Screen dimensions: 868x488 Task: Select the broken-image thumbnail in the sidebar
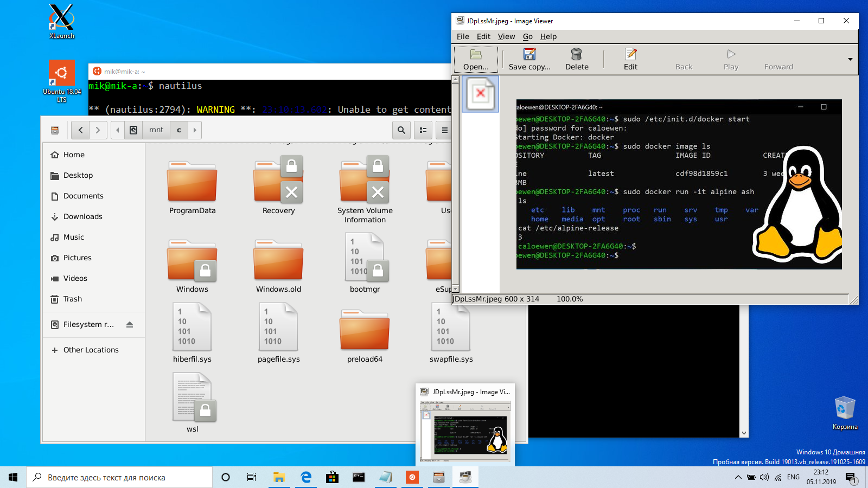[x=480, y=93]
